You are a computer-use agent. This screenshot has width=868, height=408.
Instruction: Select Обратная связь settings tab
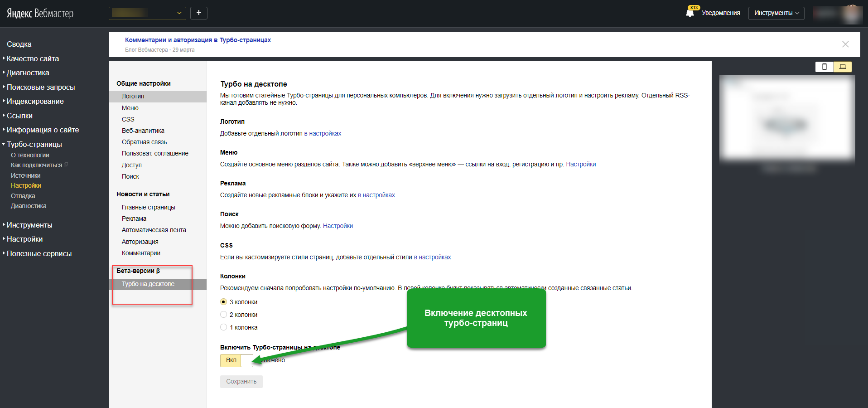click(x=144, y=142)
